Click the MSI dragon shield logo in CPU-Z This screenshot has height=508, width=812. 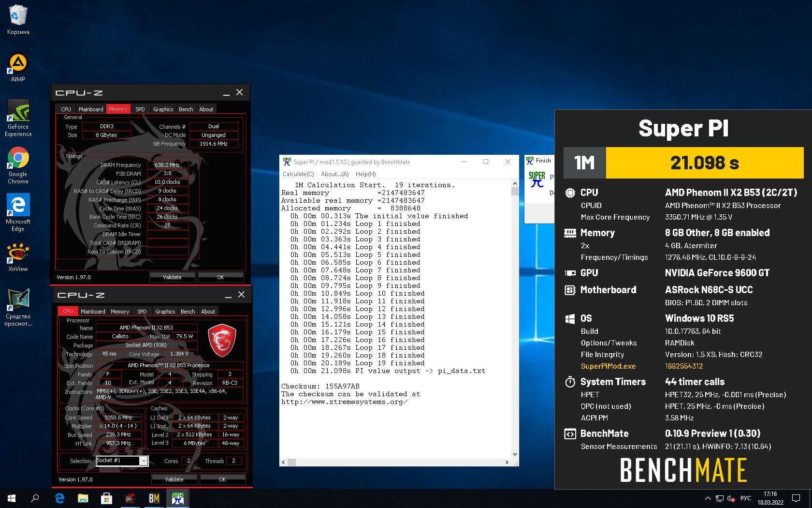(222, 340)
